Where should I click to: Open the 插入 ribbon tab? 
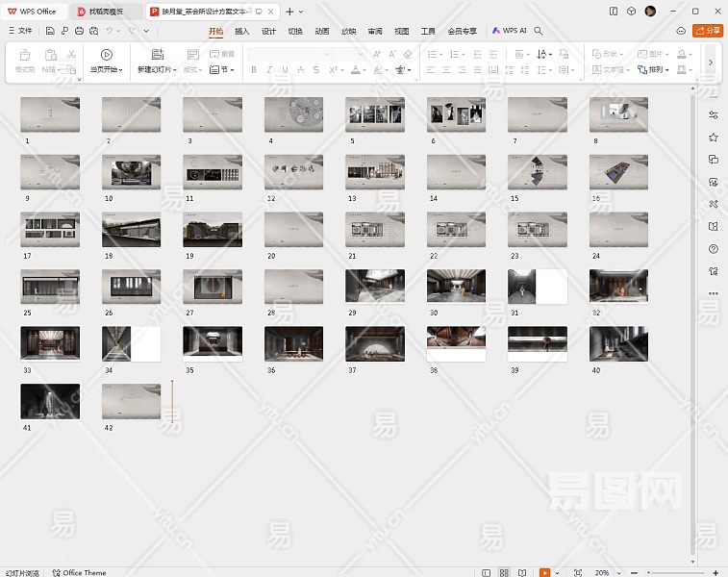pyautogui.click(x=242, y=31)
